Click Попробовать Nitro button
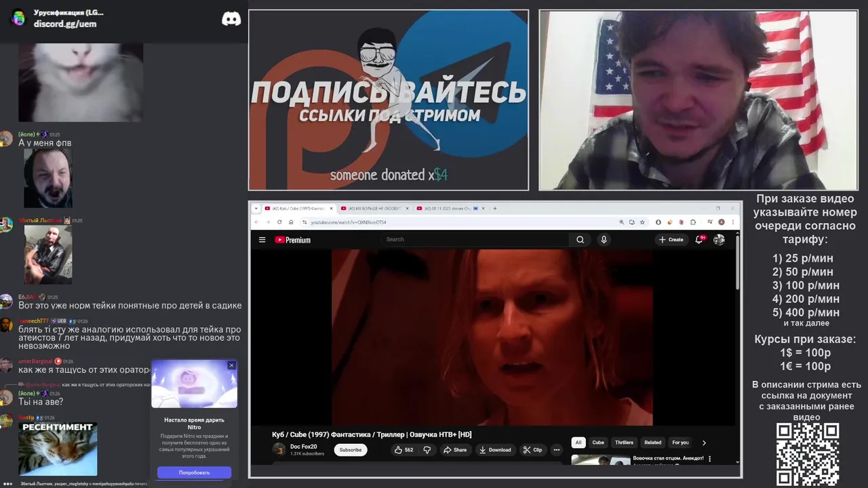The width and height of the screenshot is (868, 488). coord(194,472)
